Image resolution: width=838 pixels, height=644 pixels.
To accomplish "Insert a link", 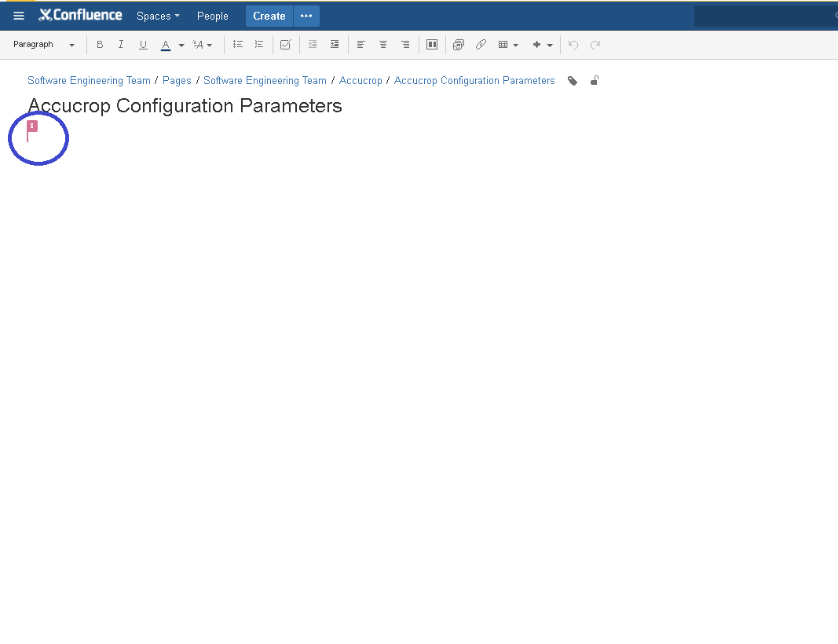I will coord(481,44).
